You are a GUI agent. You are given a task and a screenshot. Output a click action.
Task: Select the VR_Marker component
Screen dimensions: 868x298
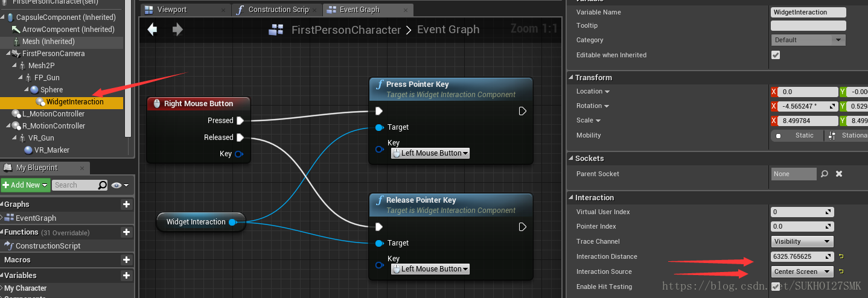tap(52, 150)
